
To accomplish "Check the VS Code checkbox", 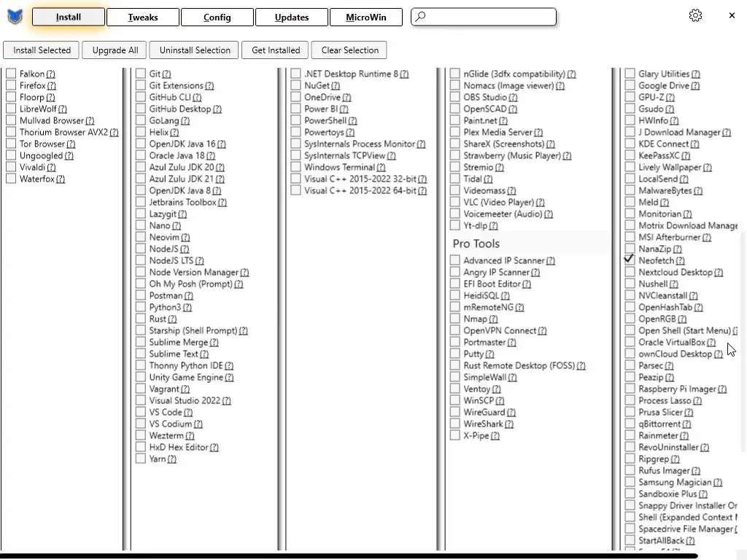I will (x=141, y=412).
